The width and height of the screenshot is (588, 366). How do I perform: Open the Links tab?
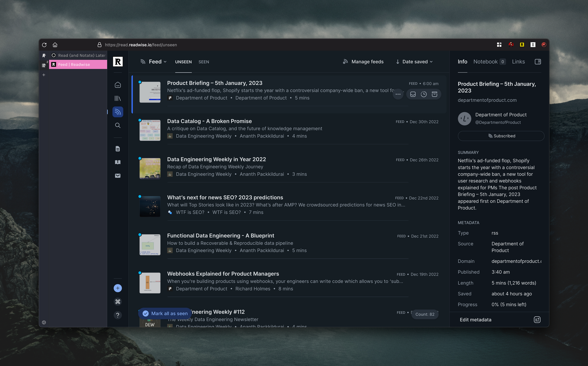click(518, 61)
